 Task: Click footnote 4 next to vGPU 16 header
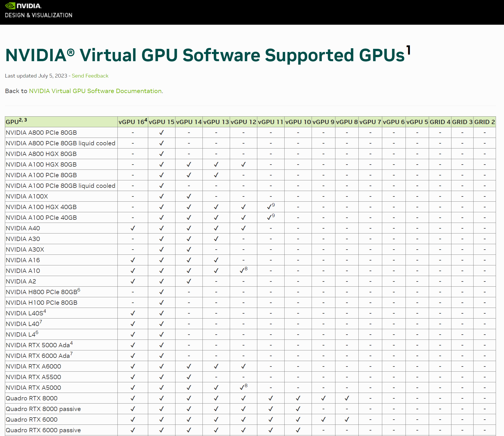[x=145, y=119]
